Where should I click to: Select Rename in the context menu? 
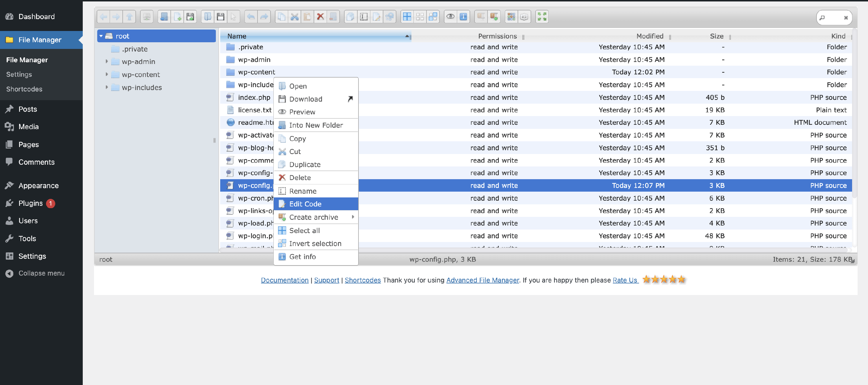click(x=303, y=191)
